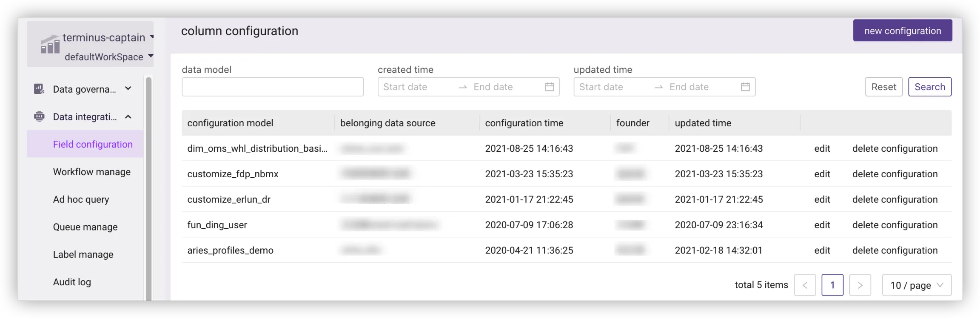Expand the Data governance menu chevron
This screenshot has height=318, width=980.
click(128, 88)
